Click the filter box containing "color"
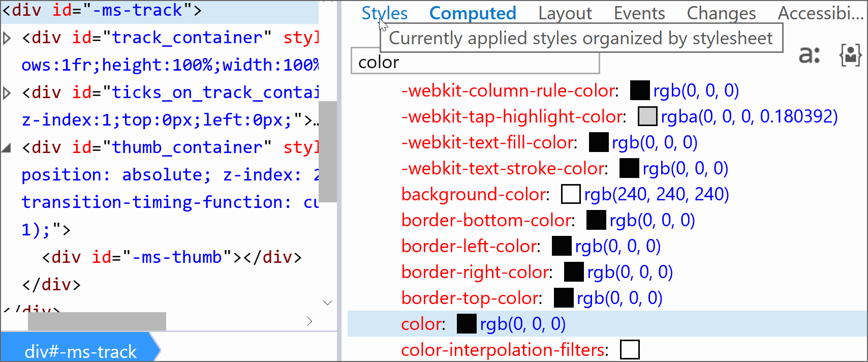This screenshot has width=868, height=362. pos(475,63)
